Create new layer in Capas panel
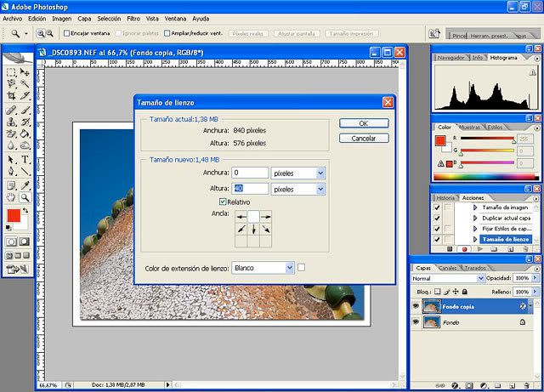The height and width of the screenshot is (392, 544). click(512, 385)
